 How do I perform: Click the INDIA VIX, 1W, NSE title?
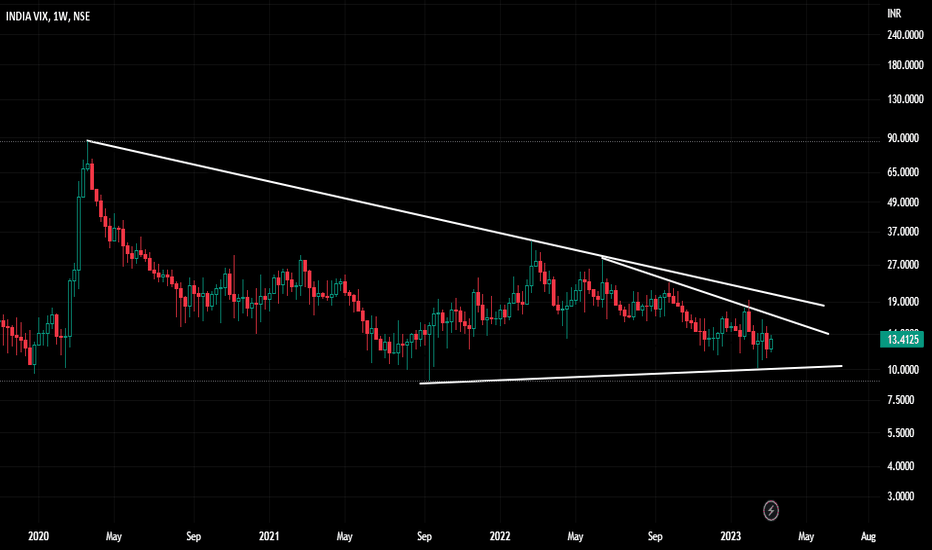(x=48, y=17)
